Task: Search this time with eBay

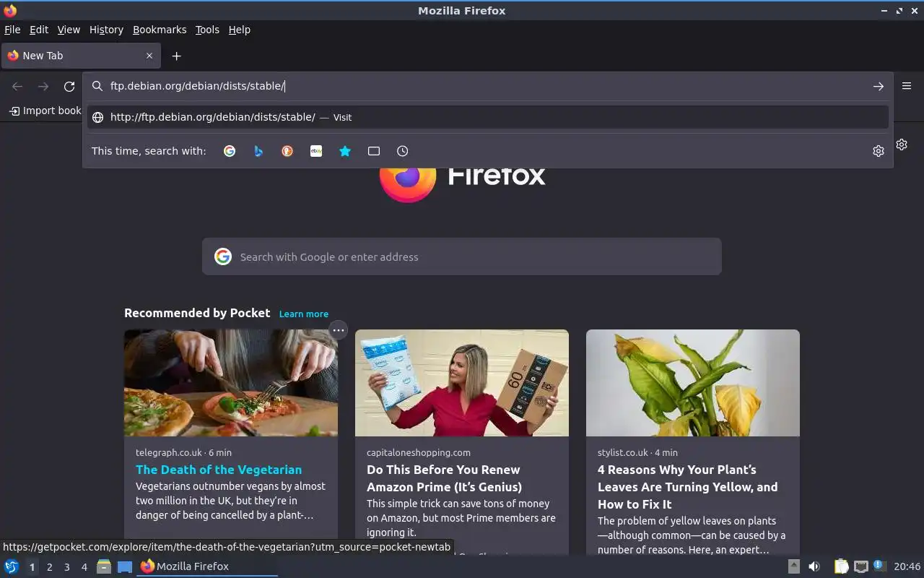Action: point(316,151)
